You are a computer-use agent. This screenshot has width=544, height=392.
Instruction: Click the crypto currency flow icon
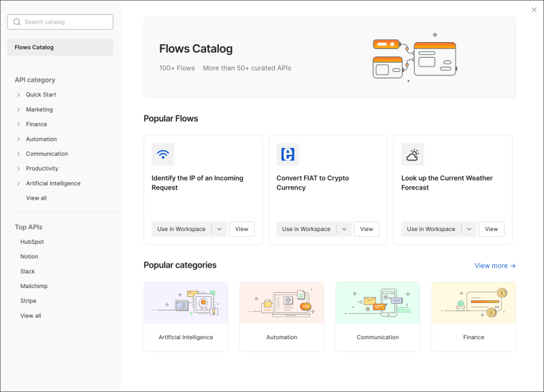(288, 154)
